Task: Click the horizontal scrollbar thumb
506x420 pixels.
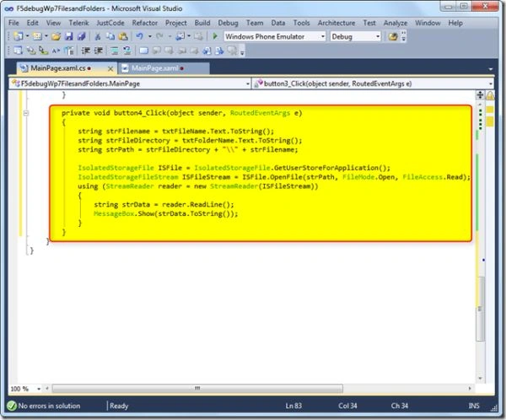Action: [x=197, y=388]
